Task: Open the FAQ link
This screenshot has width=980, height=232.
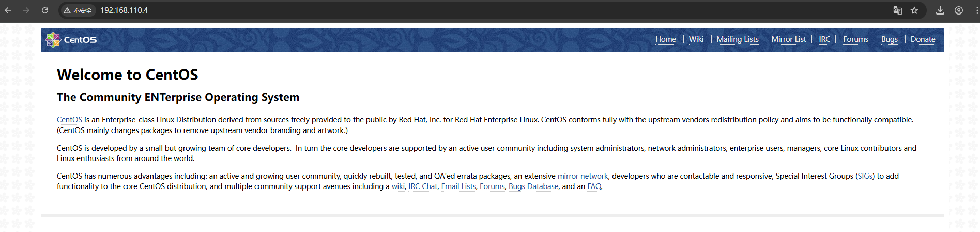Action: pos(594,186)
